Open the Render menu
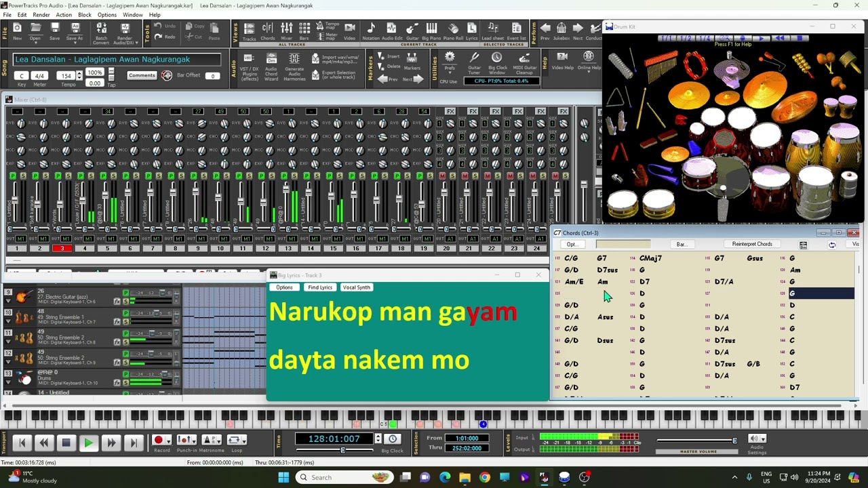The image size is (868, 488). tap(41, 15)
